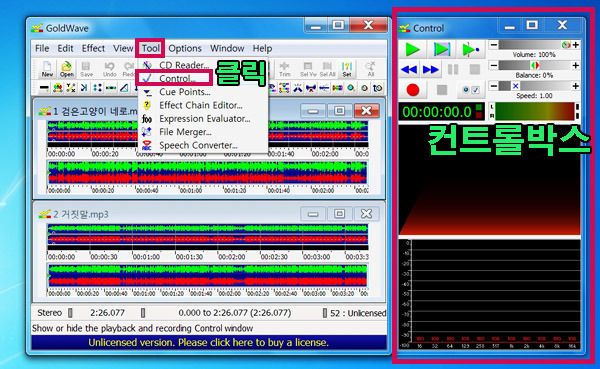
Task: Increase speed with the plus button
Action: coord(576,86)
